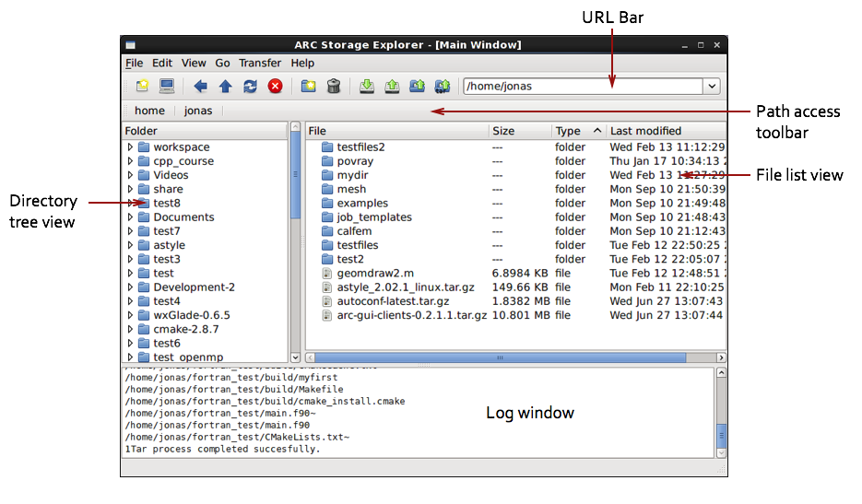Click the folder icon beside calfem
The width and height of the screenshot is (862, 504).
coord(327,231)
